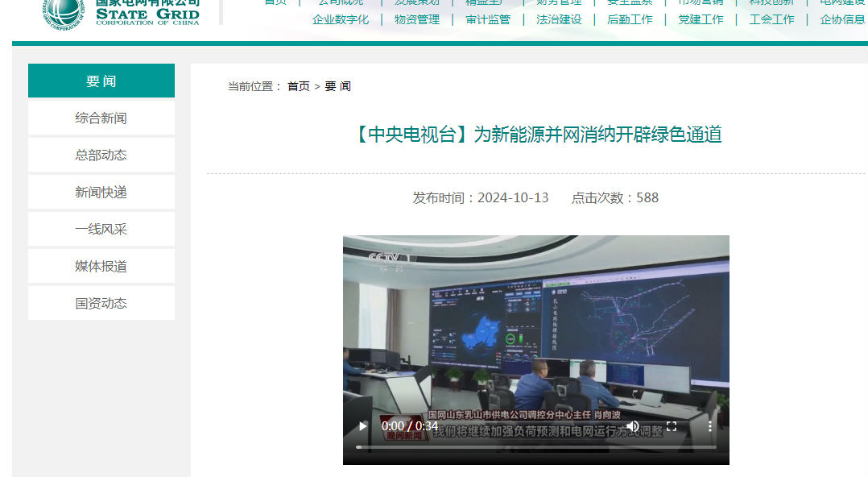The image size is (868, 477).
Task: Click the State Grid Corporation of China wordmark
Action: coord(147,12)
